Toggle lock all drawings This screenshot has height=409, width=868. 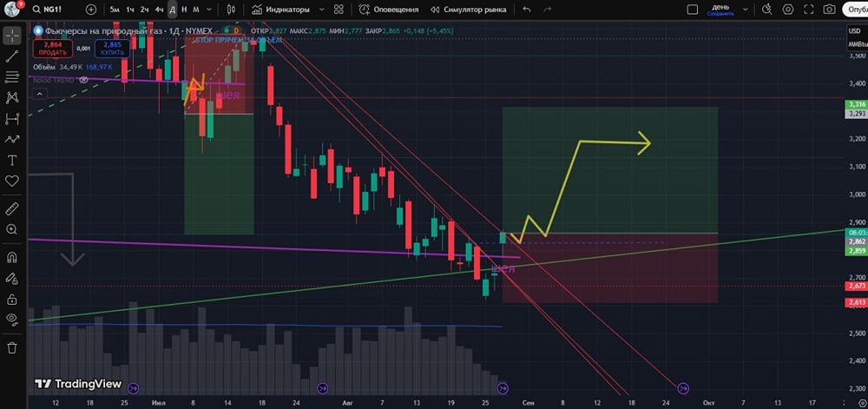12,300
